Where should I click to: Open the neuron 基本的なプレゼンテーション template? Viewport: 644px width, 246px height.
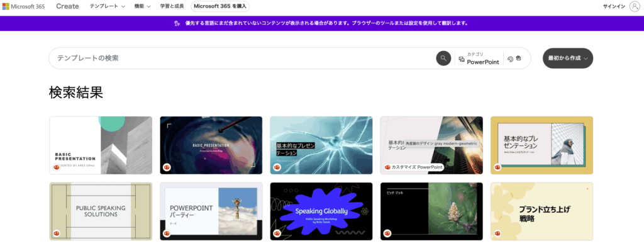[321, 145]
